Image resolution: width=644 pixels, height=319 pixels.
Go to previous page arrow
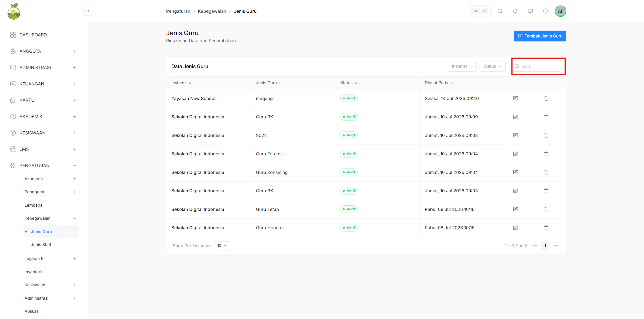[x=535, y=246]
